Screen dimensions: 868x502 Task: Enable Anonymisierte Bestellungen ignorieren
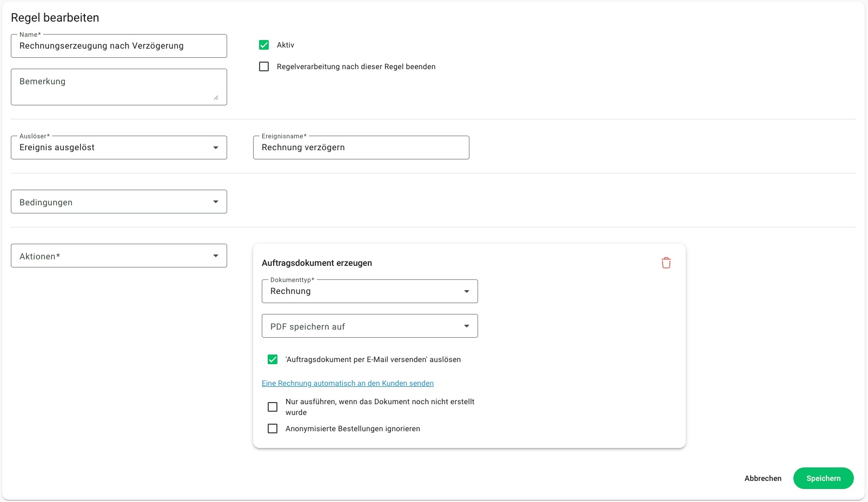pyautogui.click(x=273, y=429)
